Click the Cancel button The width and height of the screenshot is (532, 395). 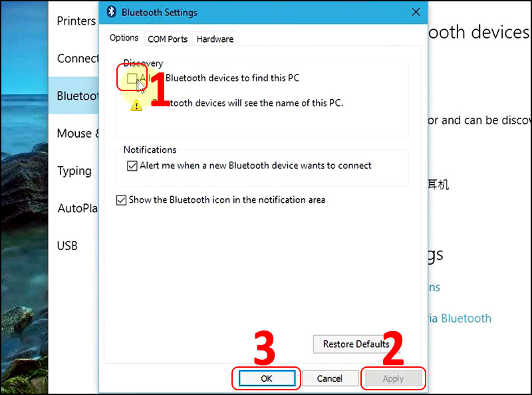[330, 378]
